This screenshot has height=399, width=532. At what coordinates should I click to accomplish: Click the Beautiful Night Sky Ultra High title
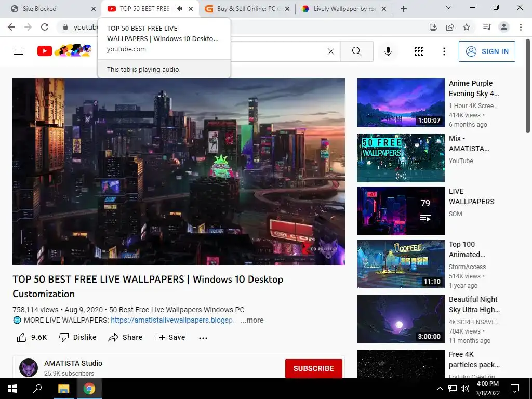click(474, 304)
